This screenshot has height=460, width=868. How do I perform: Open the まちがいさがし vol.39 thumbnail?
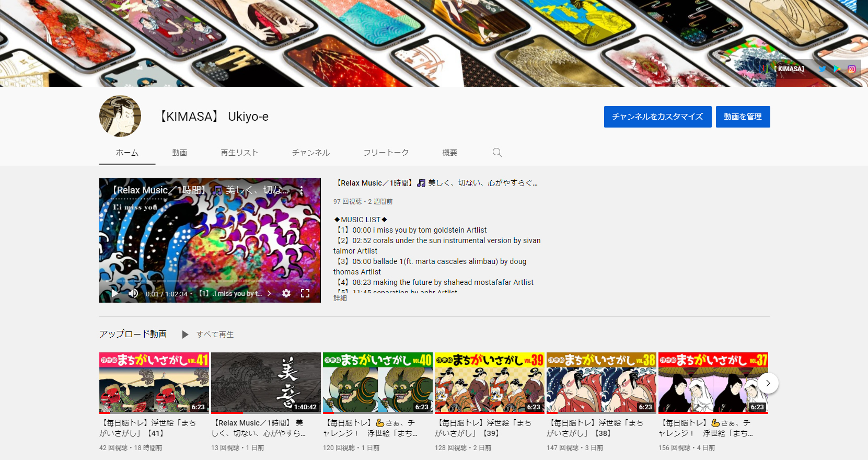[490, 383]
